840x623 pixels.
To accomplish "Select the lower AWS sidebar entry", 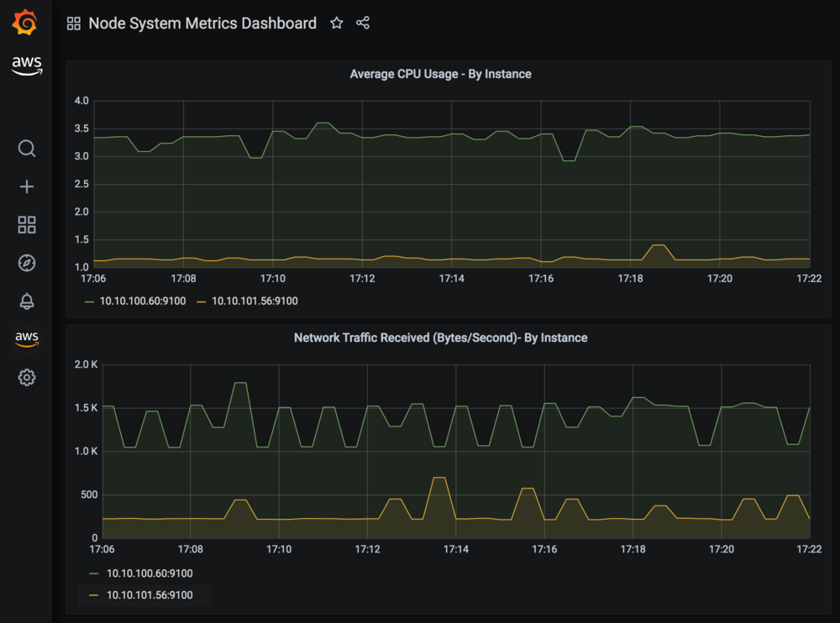I will click(x=26, y=338).
